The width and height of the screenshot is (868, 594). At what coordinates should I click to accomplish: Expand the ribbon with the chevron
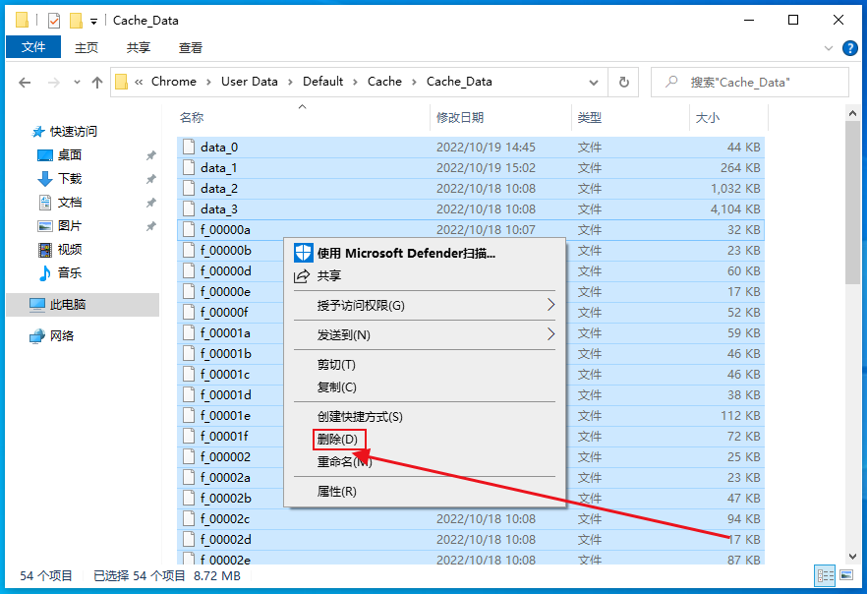(828, 48)
